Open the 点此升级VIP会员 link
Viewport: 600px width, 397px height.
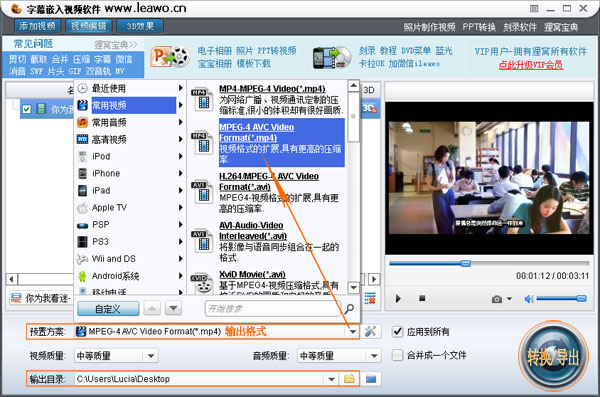point(531,65)
